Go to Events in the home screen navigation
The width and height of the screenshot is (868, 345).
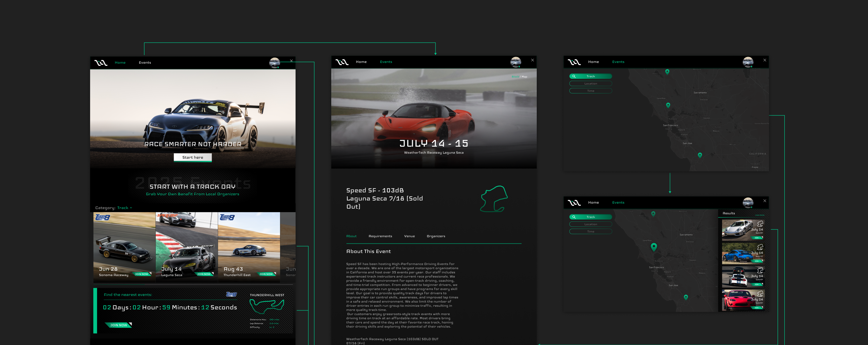point(145,63)
